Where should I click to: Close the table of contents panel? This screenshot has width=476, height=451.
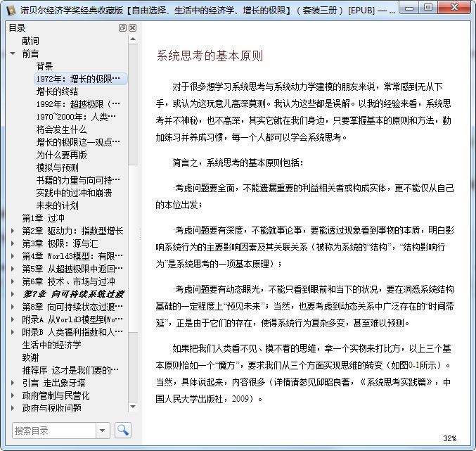[133, 28]
